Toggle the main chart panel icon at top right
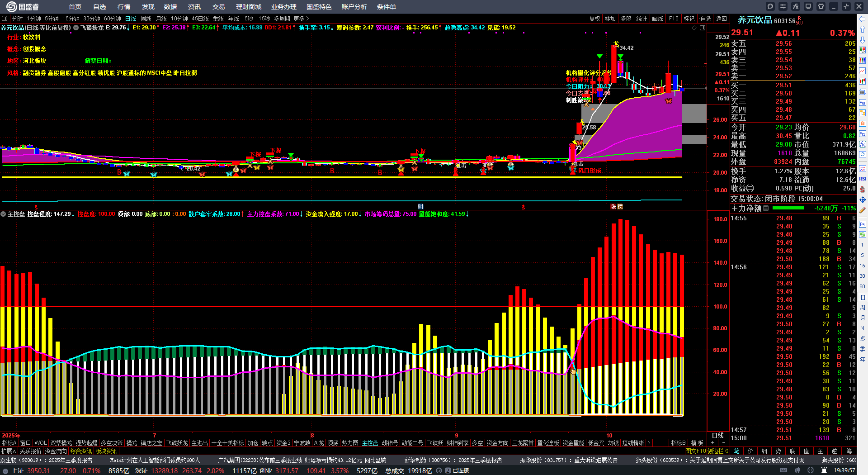Image resolution: width=868 pixels, height=475 pixels. tap(703, 28)
